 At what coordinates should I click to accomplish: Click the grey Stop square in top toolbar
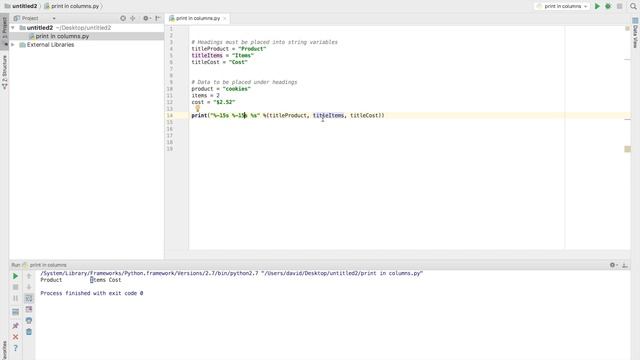coord(619,6)
